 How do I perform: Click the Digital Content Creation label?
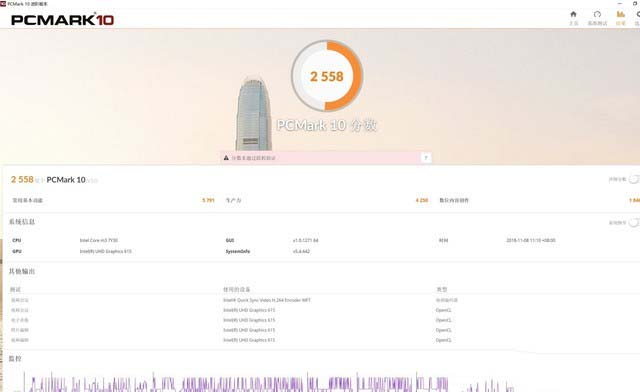pyautogui.click(x=454, y=200)
